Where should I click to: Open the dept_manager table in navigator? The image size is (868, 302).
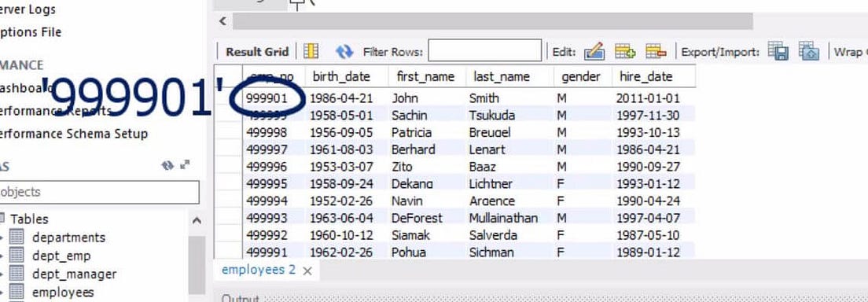75,274
